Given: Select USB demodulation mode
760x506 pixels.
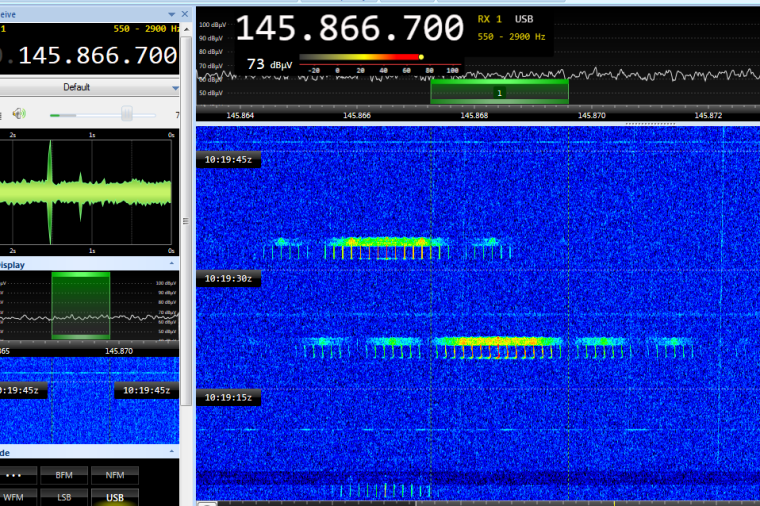Looking at the screenshot, I should [x=115, y=496].
